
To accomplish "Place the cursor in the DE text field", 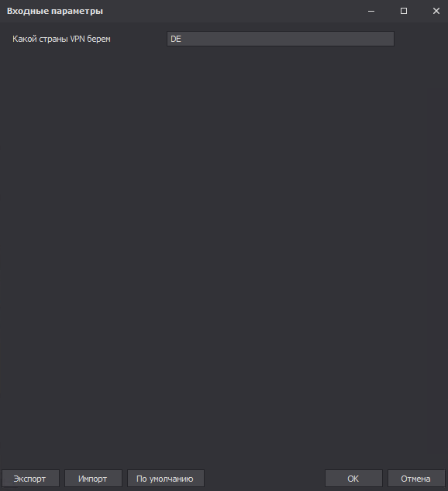I will point(281,39).
